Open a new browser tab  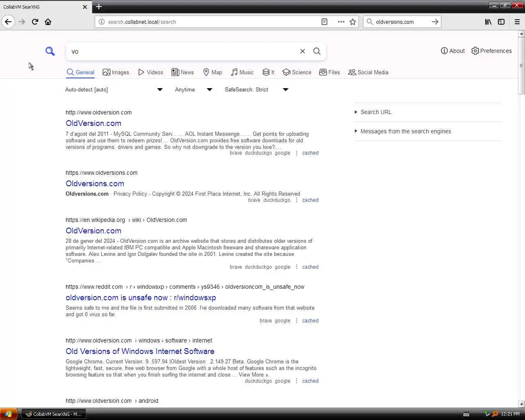99,7
